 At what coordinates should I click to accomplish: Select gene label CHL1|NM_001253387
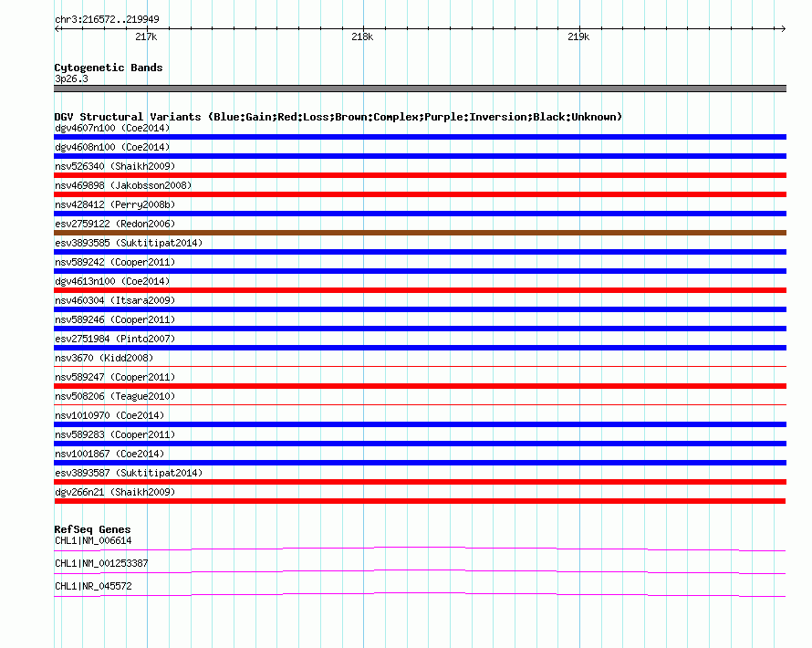click(101, 563)
